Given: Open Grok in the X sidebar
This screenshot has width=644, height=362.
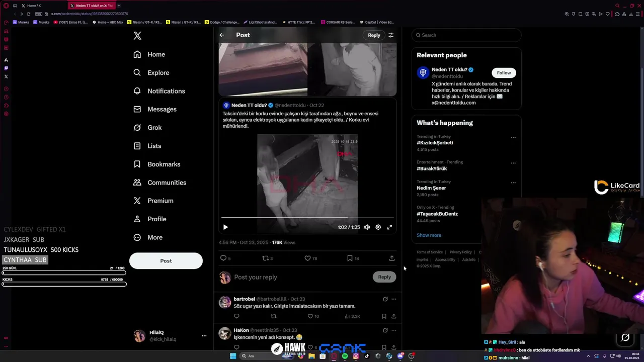Looking at the screenshot, I should click(x=147, y=128).
